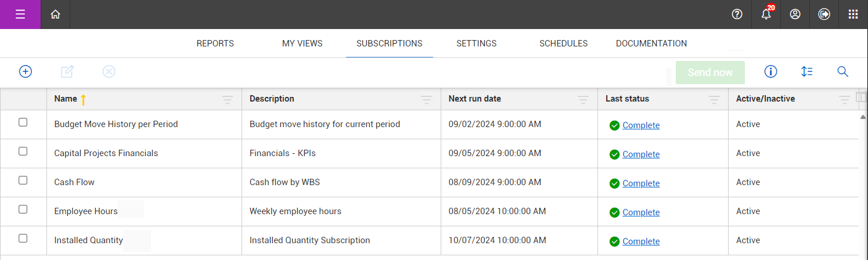868x260 pixels.
Task: Go to the Home page icon
Action: pyautogui.click(x=55, y=15)
